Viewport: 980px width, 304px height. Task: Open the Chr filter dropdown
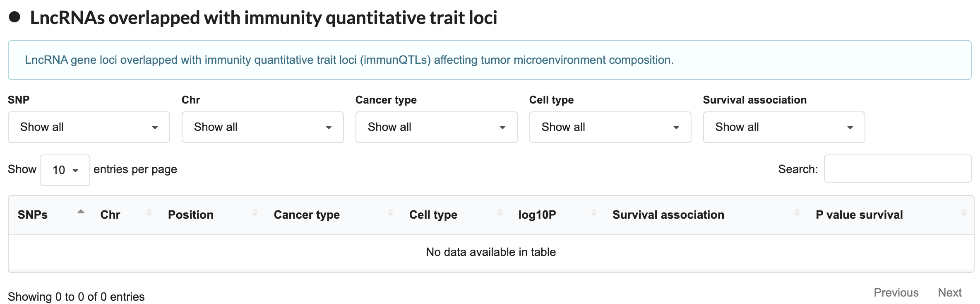[x=263, y=127]
